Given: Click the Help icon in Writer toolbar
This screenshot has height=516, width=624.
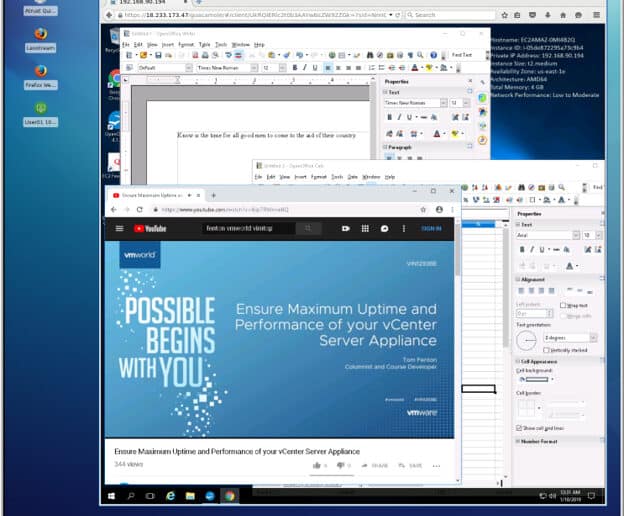Looking at the screenshot, I should (x=433, y=55).
